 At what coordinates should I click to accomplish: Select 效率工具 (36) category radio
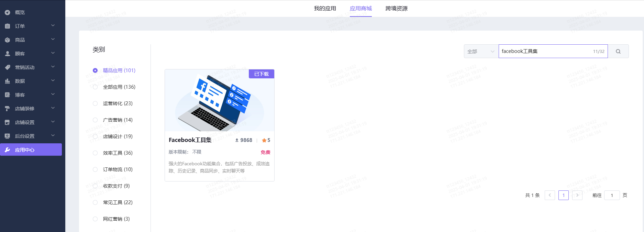(95, 153)
